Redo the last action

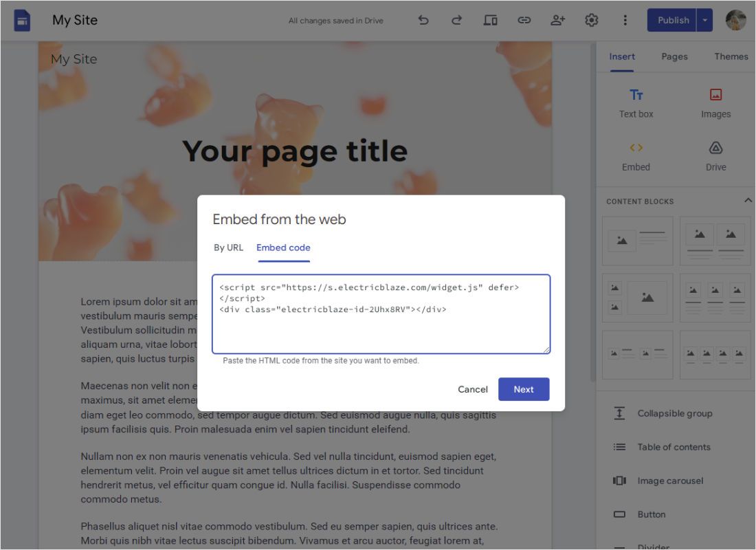(456, 20)
